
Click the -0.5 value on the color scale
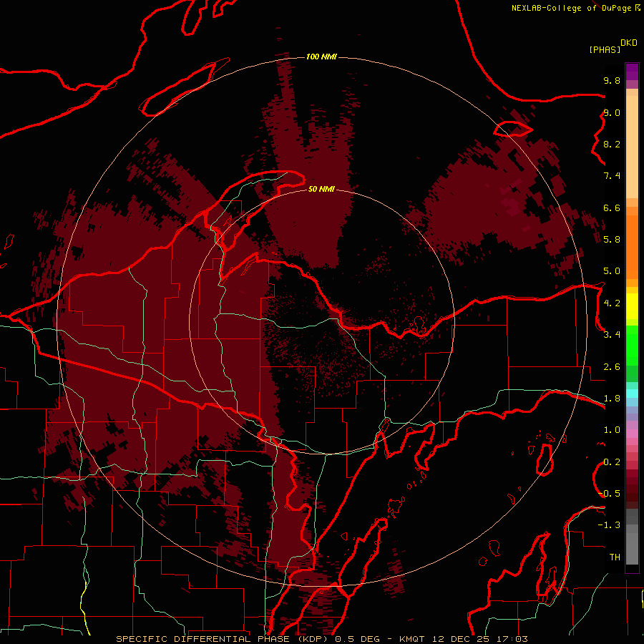click(x=609, y=493)
